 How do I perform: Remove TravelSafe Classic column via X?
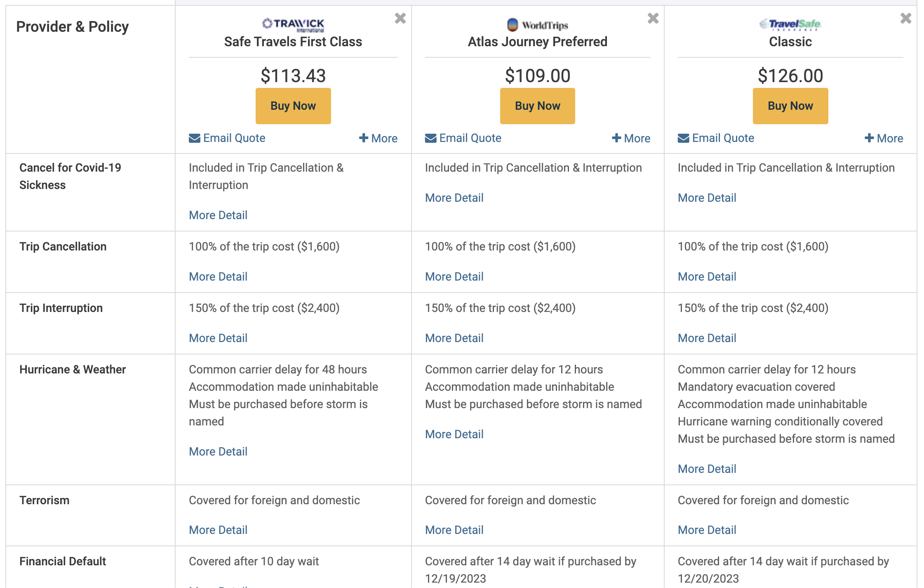(x=905, y=18)
